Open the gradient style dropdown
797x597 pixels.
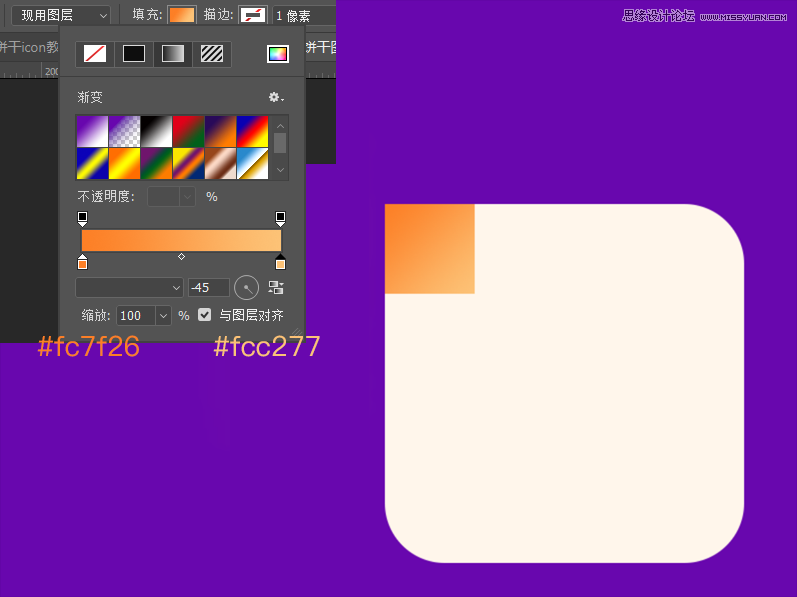click(x=129, y=288)
